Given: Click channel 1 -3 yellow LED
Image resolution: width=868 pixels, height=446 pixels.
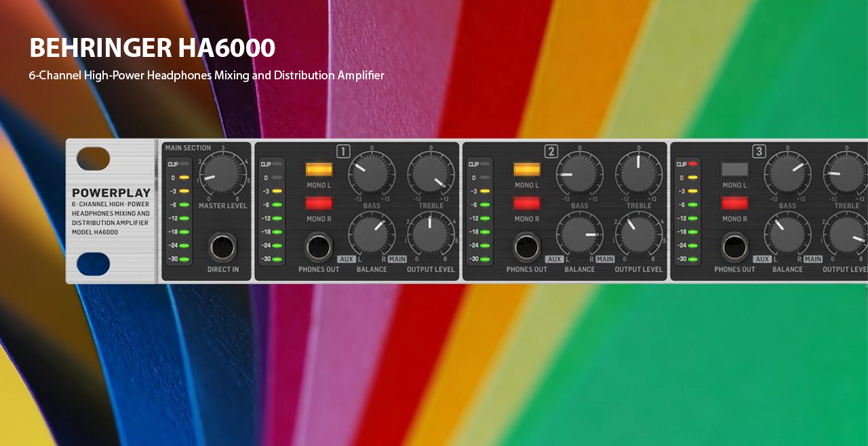Looking at the screenshot, I should click(x=277, y=191).
